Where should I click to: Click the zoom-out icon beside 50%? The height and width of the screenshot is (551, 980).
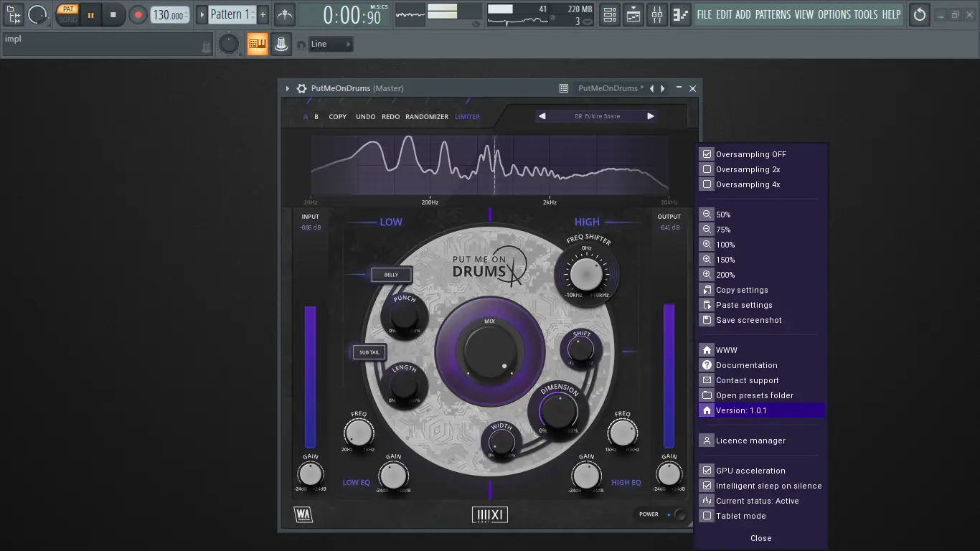point(707,215)
